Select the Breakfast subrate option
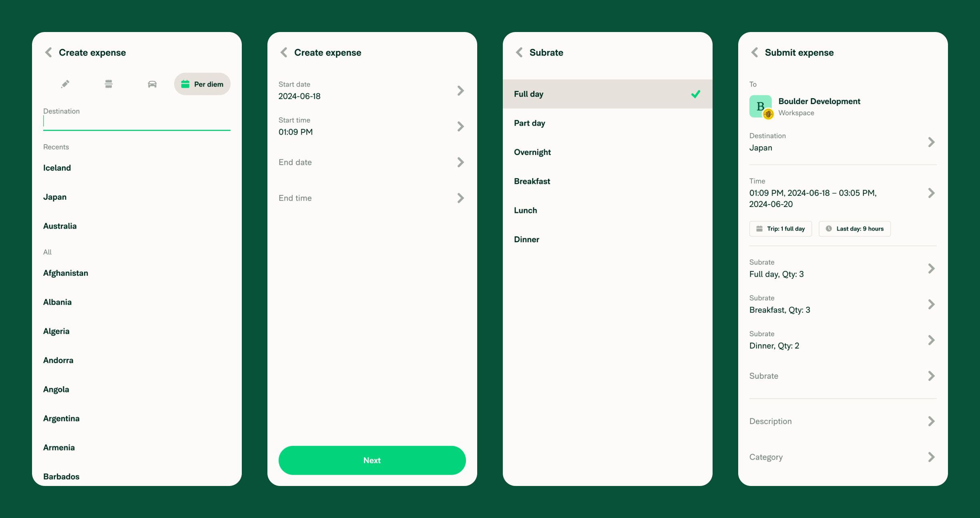 coord(532,181)
